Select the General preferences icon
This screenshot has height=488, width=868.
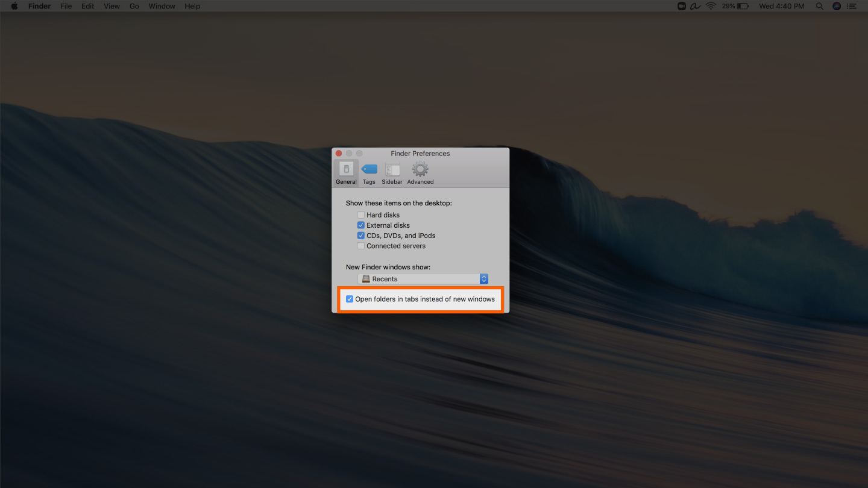345,172
